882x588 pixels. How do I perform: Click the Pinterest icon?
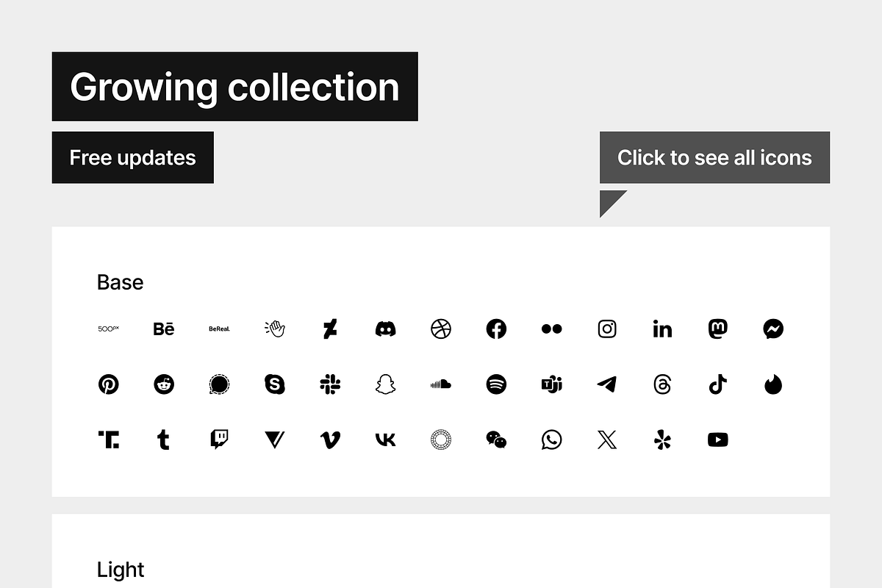109,384
